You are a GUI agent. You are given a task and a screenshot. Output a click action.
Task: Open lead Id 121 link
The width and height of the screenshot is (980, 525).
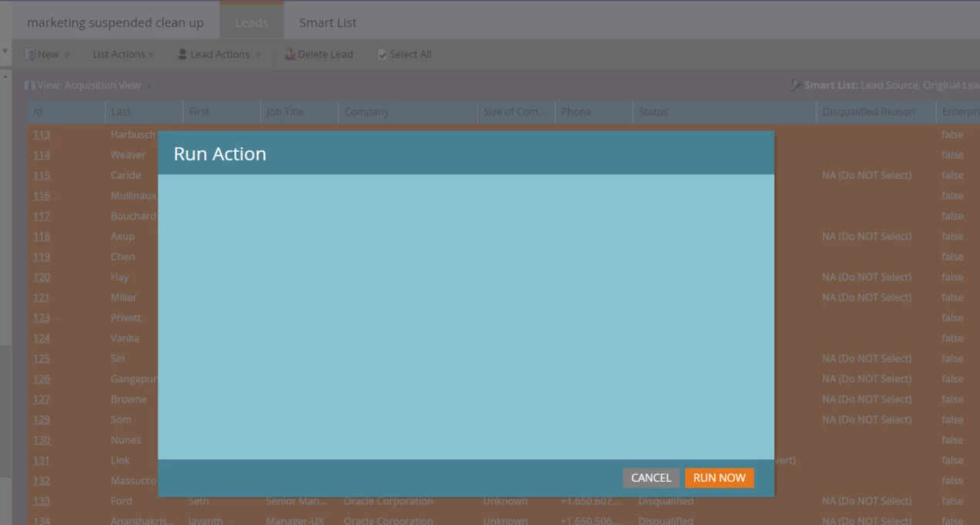click(42, 298)
